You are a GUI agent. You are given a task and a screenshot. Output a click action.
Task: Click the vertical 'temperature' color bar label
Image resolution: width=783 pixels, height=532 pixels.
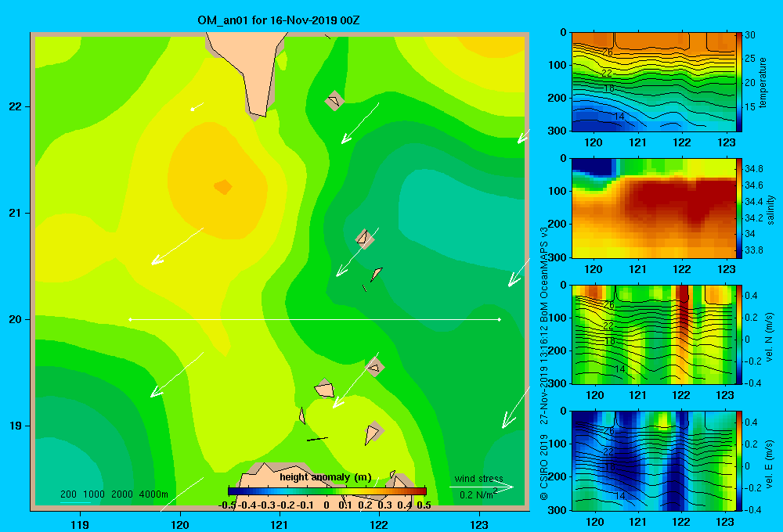pyautogui.click(x=763, y=82)
